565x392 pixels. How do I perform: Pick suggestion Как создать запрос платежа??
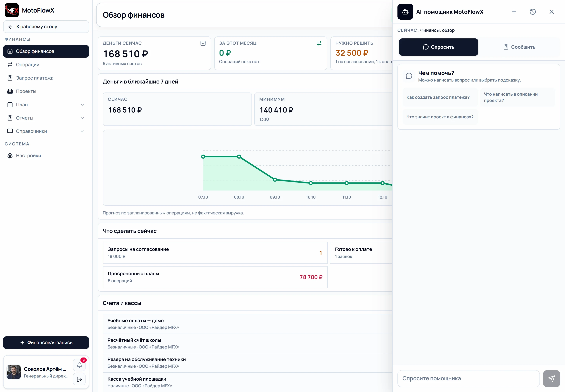click(x=440, y=97)
